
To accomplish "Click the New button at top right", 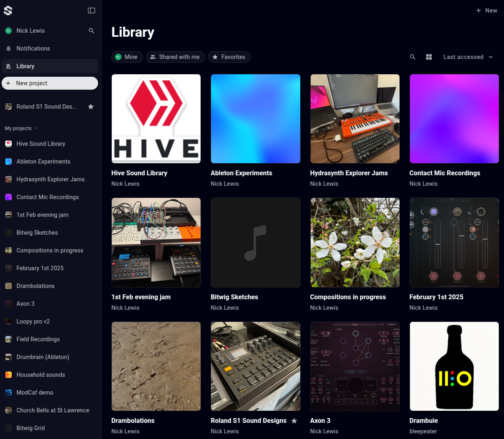I will (487, 11).
